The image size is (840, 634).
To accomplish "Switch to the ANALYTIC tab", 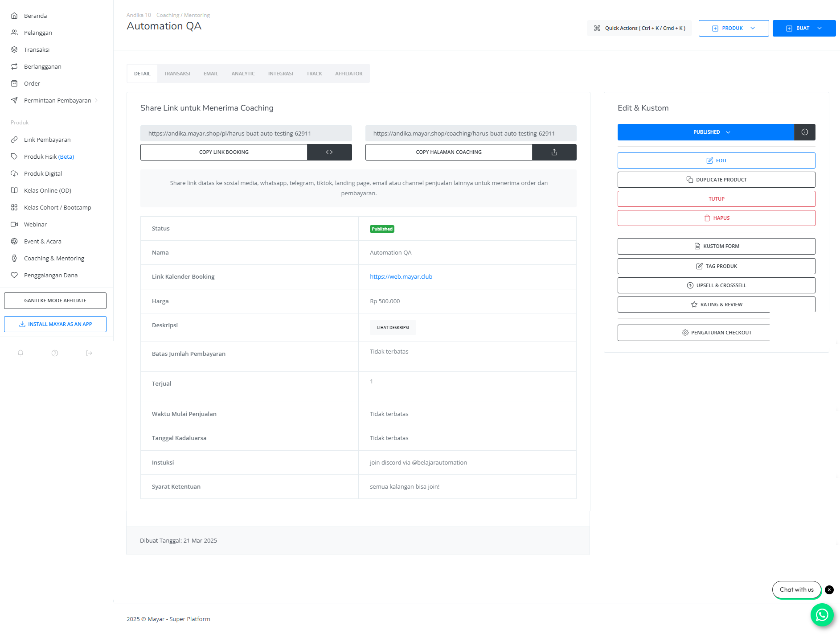I will point(243,74).
